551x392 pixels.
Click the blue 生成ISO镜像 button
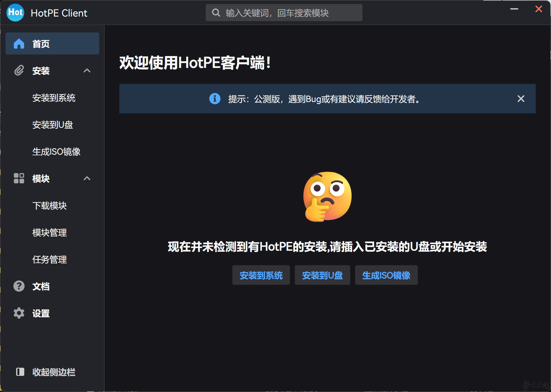point(386,275)
